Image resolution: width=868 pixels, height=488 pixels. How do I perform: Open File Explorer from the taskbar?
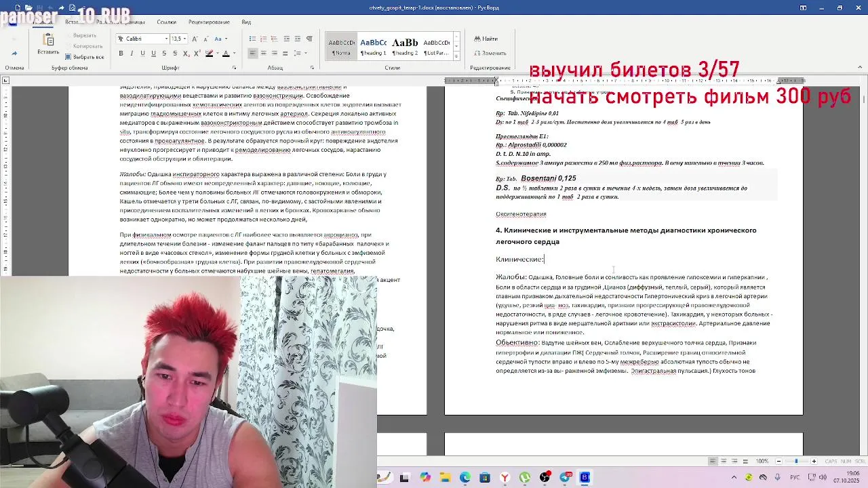coord(446,477)
